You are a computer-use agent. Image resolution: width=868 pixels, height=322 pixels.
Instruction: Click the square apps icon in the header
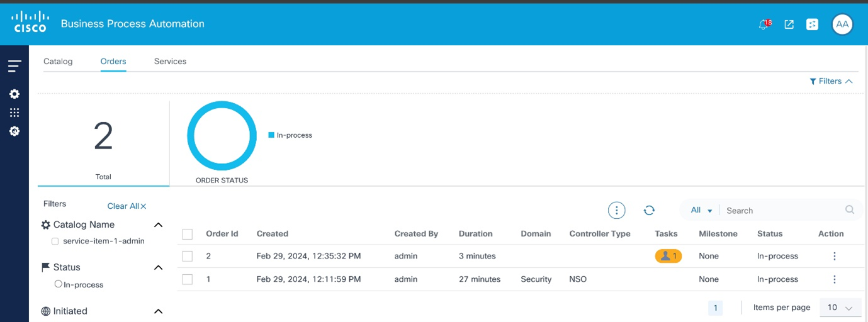(x=813, y=25)
